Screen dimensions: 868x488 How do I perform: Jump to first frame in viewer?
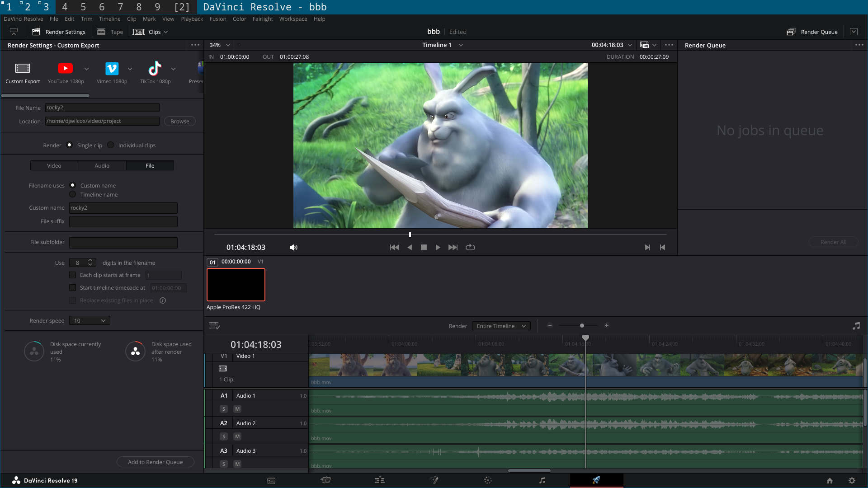tap(395, 248)
